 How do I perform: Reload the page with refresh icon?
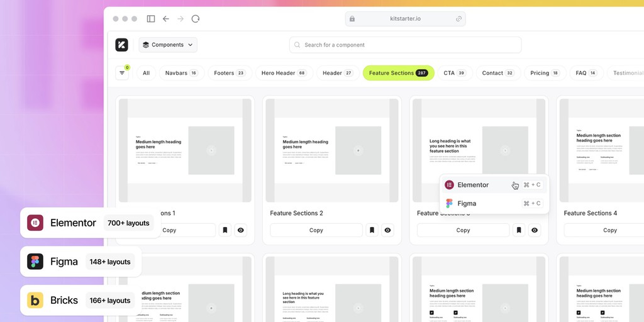click(196, 19)
